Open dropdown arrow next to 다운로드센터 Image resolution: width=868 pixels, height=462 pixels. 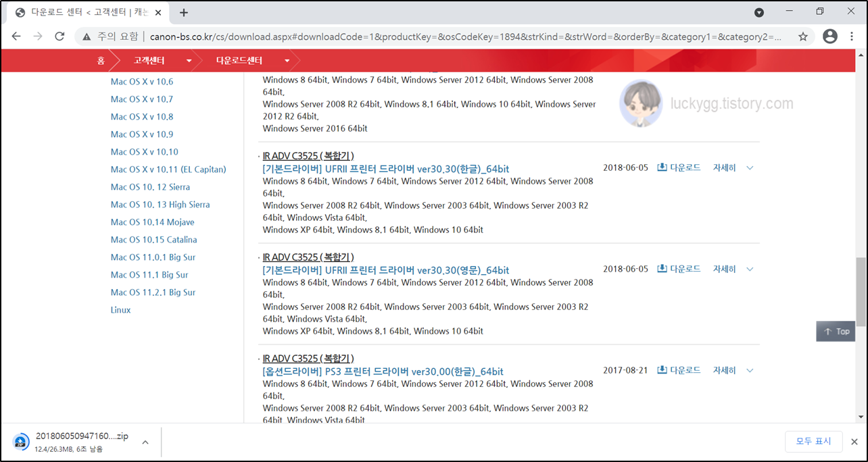coord(287,61)
